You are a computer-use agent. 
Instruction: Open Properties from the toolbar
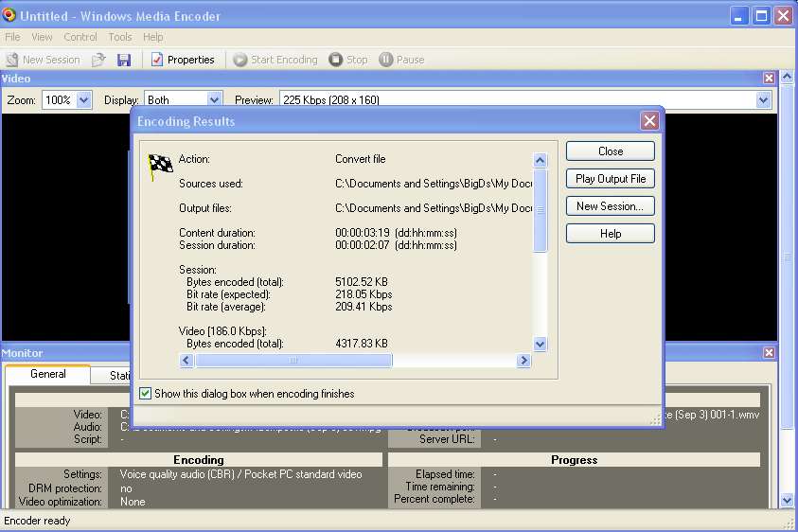click(184, 60)
